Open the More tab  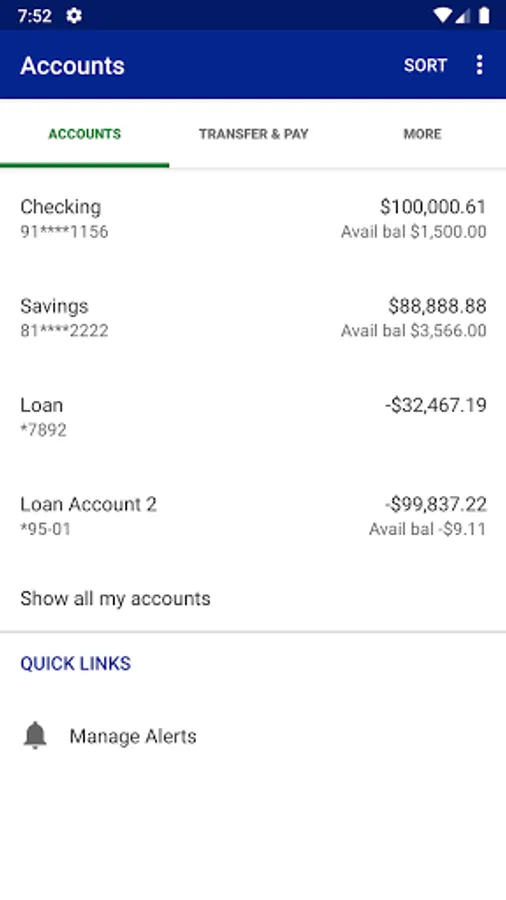pyautogui.click(x=422, y=134)
